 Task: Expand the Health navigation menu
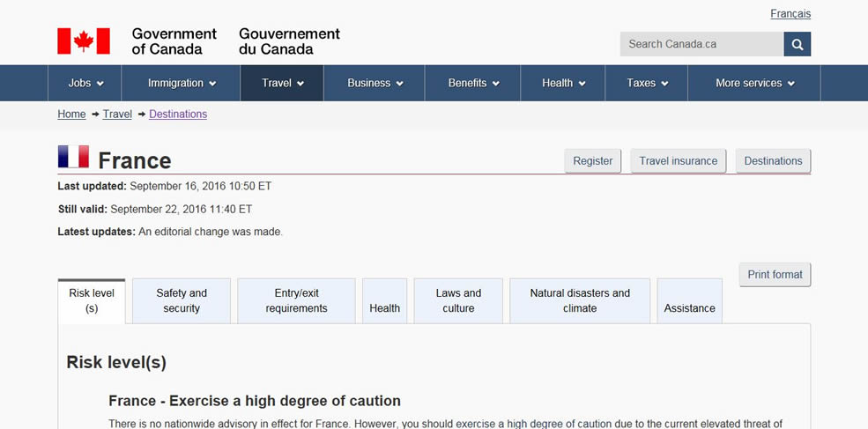[x=563, y=83]
